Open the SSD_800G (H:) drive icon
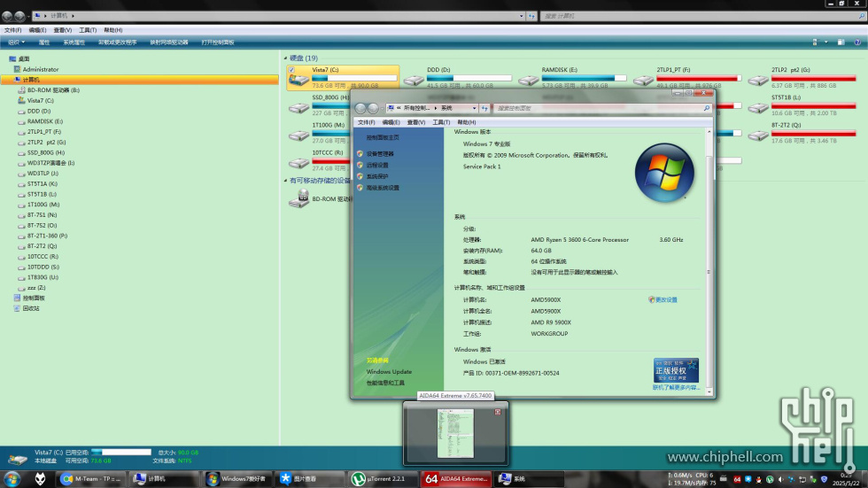 pyautogui.click(x=298, y=108)
